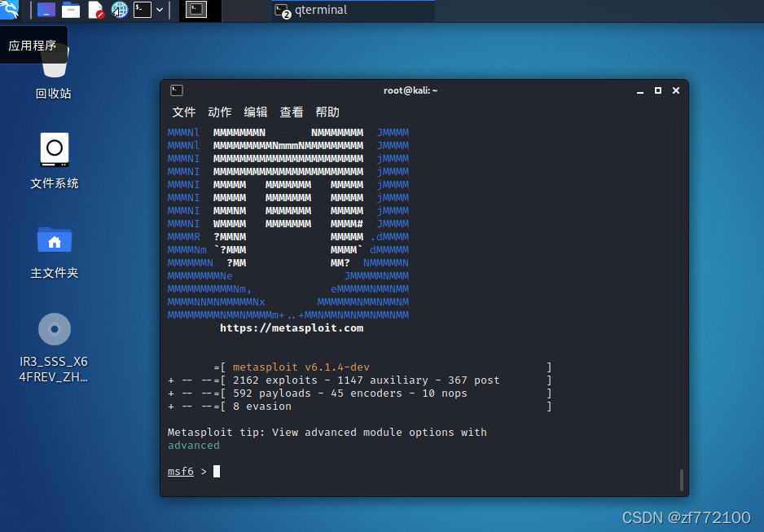Screen dimensions: 764x532
Task: Open the web browser globe icon
Action: tap(120, 10)
